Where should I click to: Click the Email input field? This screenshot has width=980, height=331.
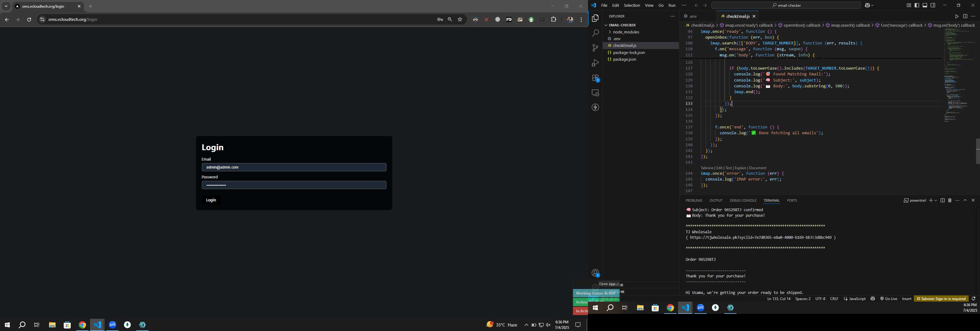[294, 167]
